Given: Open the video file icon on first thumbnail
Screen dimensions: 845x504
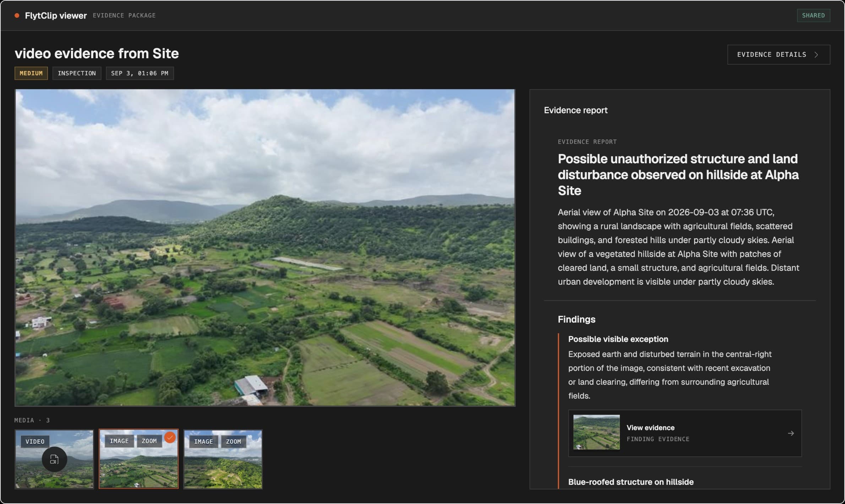Looking at the screenshot, I should click(x=54, y=459).
